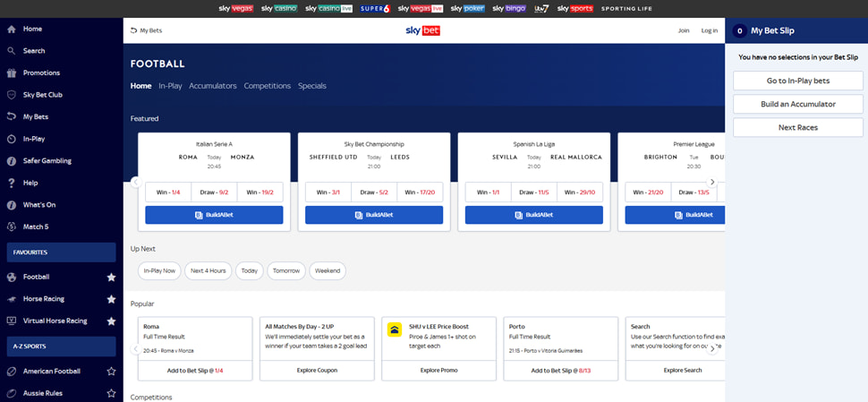
Task: Select the Search magnifier icon
Action: tap(11, 51)
